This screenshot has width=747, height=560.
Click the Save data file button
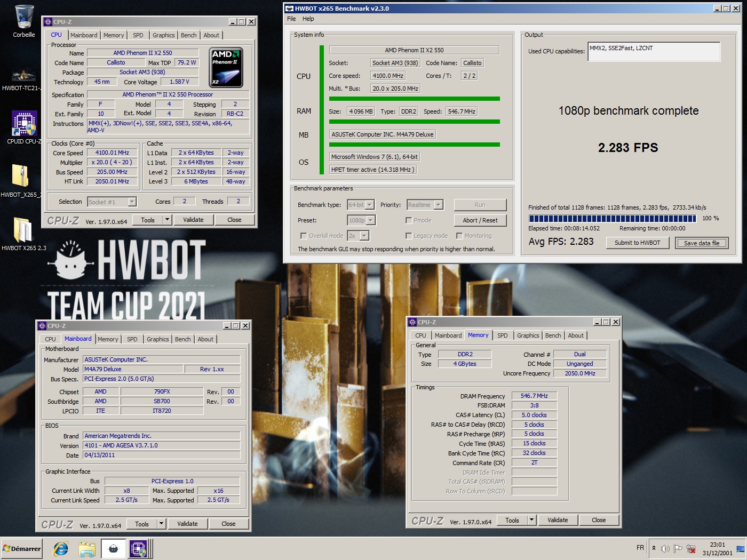click(x=702, y=243)
